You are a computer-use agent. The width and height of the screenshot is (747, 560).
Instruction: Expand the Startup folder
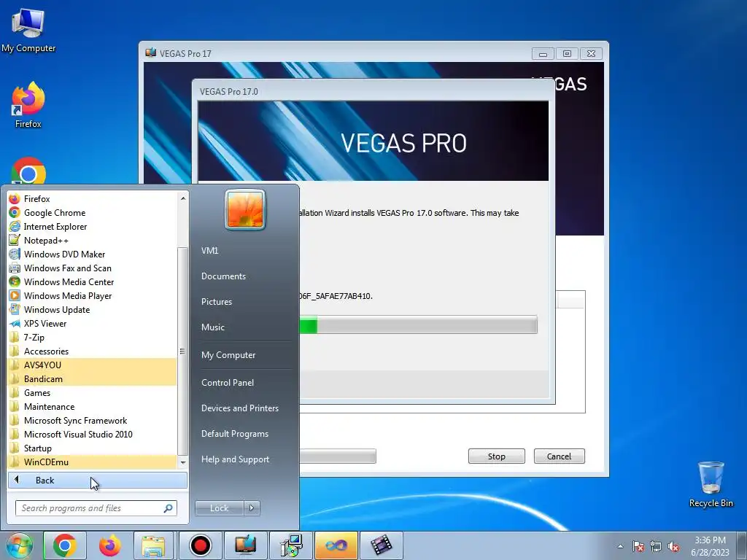coord(92,448)
